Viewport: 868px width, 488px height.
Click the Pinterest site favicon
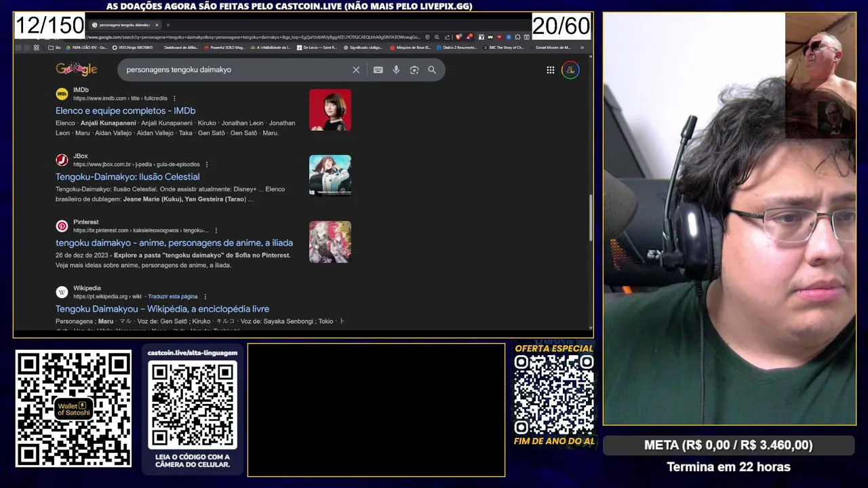point(62,226)
